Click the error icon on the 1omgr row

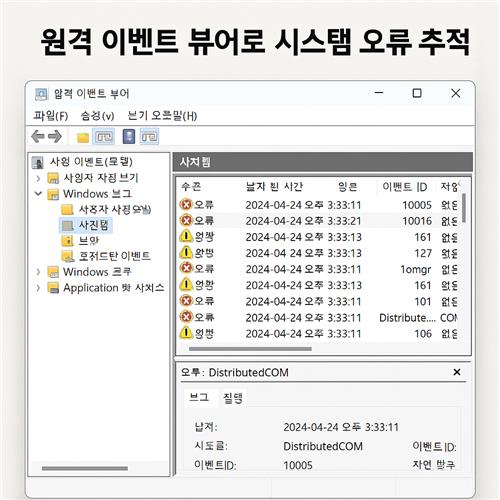coord(186,268)
